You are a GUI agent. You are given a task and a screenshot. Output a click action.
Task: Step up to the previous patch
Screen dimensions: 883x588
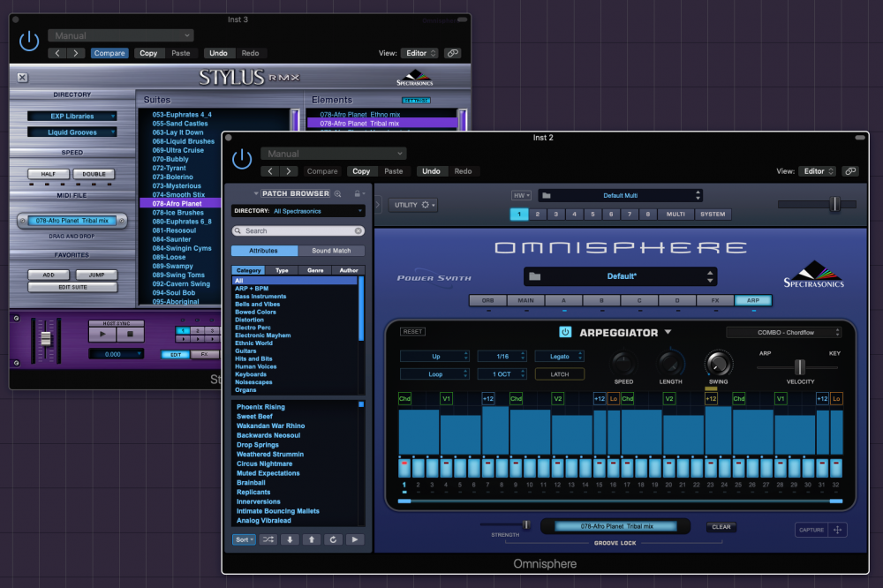312,539
